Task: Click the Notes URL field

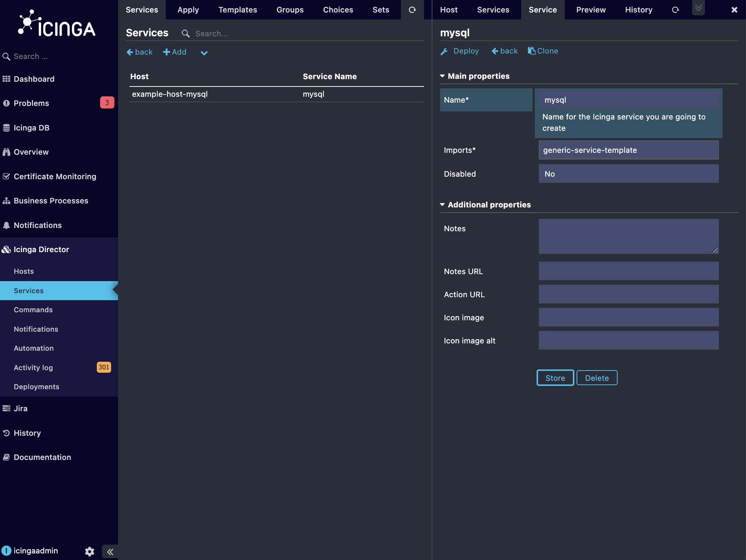Action: pyautogui.click(x=629, y=271)
